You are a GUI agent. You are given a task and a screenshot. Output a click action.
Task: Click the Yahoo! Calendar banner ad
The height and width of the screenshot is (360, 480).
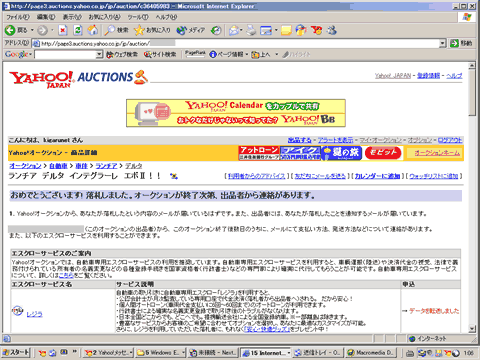coord(236,113)
